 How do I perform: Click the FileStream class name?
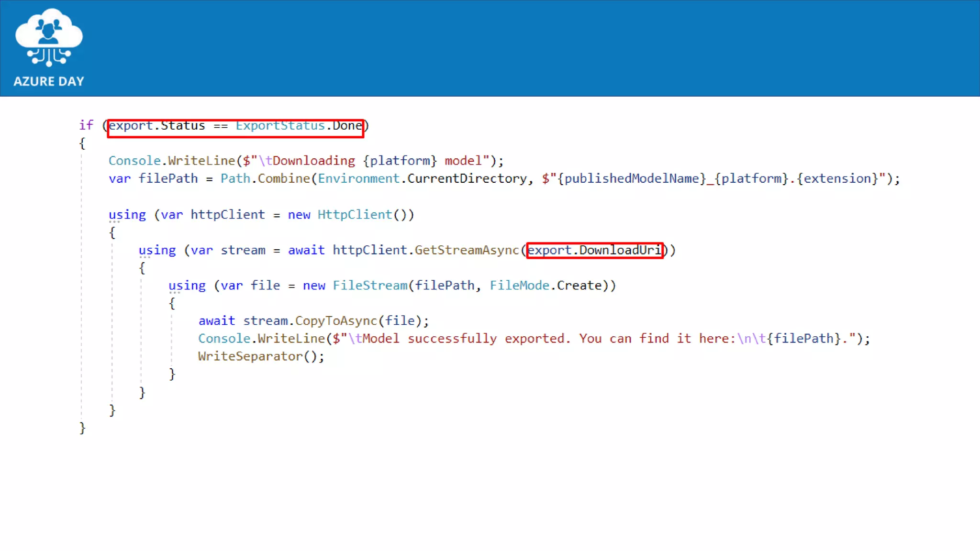370,286
